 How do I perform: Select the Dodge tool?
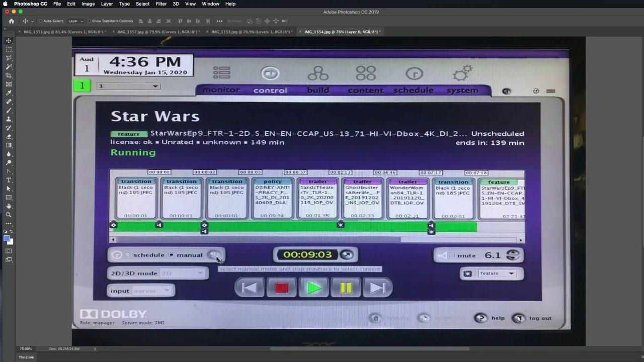[9, 162]
